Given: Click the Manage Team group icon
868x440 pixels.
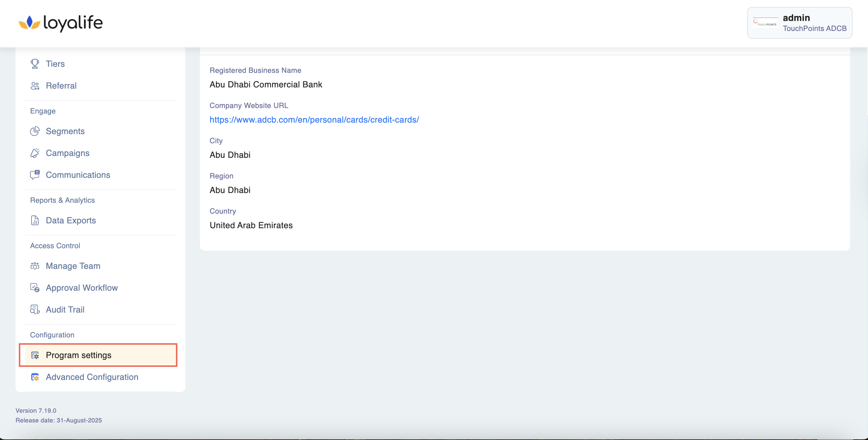Looking at the screenshot, I should (x=35, y=266).
